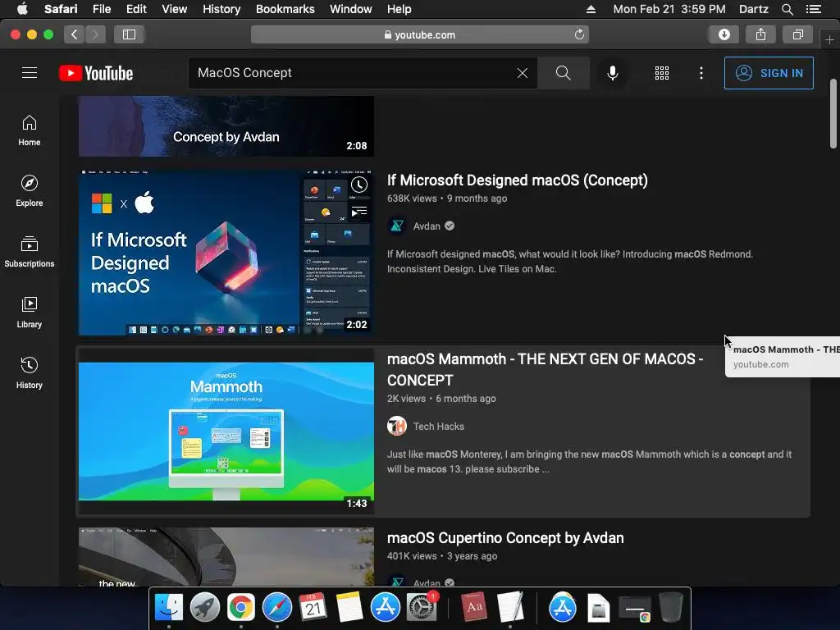Screen dimensions: 840x630
Task: Open the View menu
Action: (x=174, y=9)
